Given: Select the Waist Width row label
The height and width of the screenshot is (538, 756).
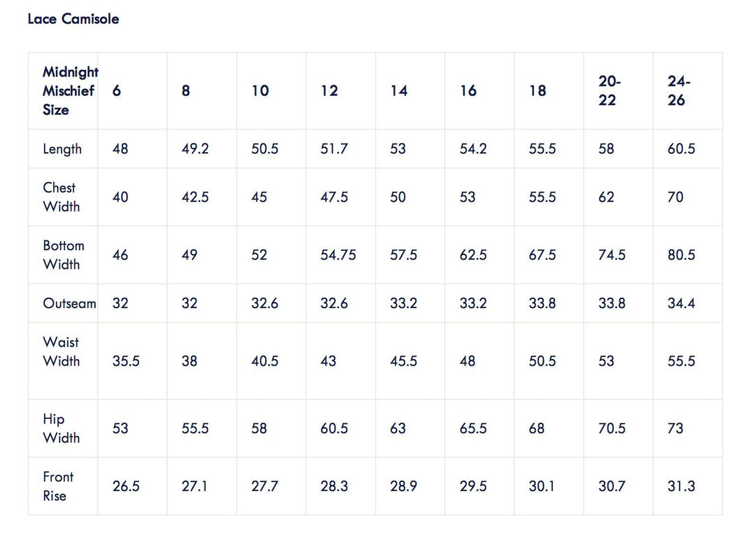Looking at the screenshot, I should point(61,352).
